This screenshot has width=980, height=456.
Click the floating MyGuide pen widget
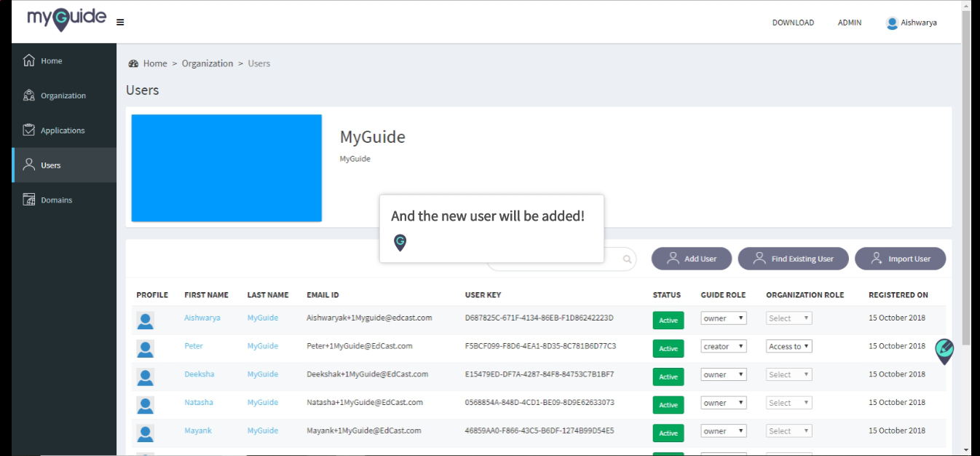coord(944,351)
